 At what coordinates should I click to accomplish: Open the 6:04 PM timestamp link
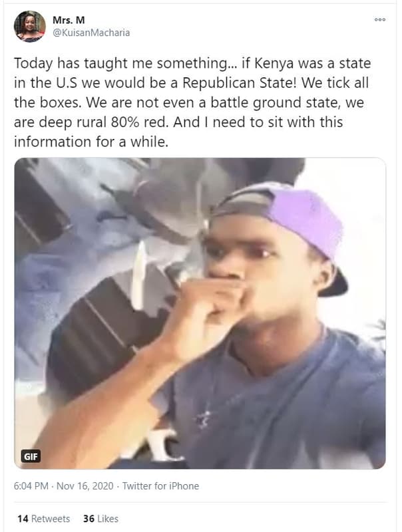[x=31, y=486]
